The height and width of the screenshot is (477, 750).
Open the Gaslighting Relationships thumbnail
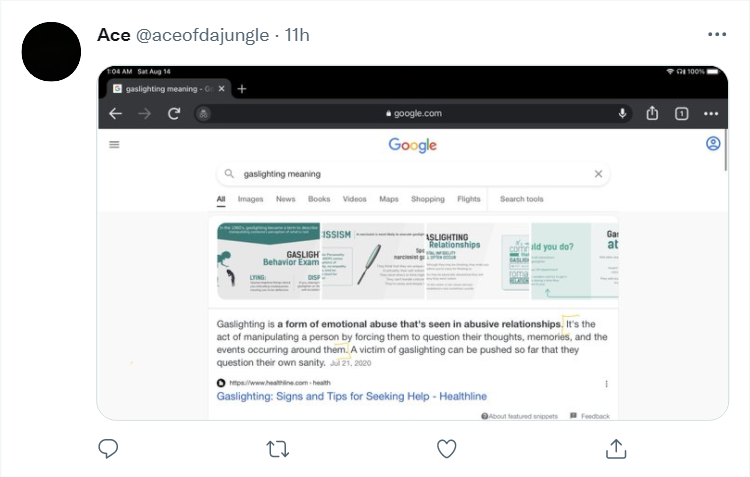478,261
